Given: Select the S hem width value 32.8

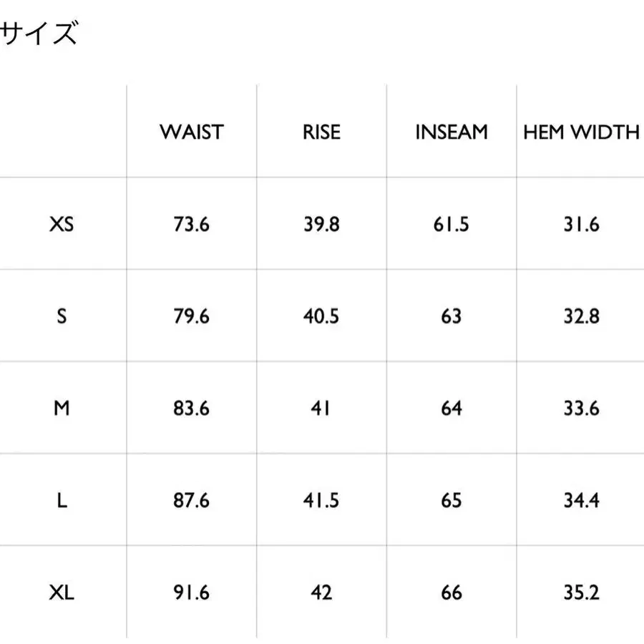Looking at the screenshot, I should click(x=581, y=316).
